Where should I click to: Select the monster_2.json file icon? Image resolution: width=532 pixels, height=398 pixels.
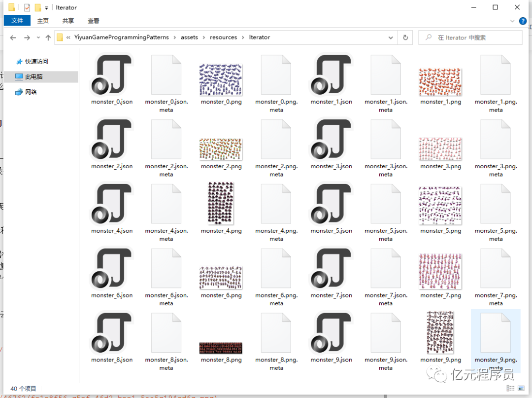coord(111,139)
